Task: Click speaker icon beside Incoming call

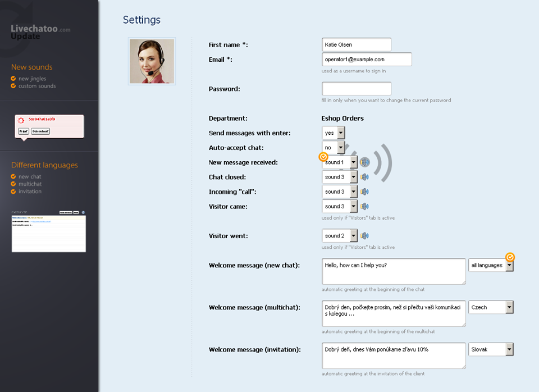Action: pyautogui.click(x=364, y=192)
